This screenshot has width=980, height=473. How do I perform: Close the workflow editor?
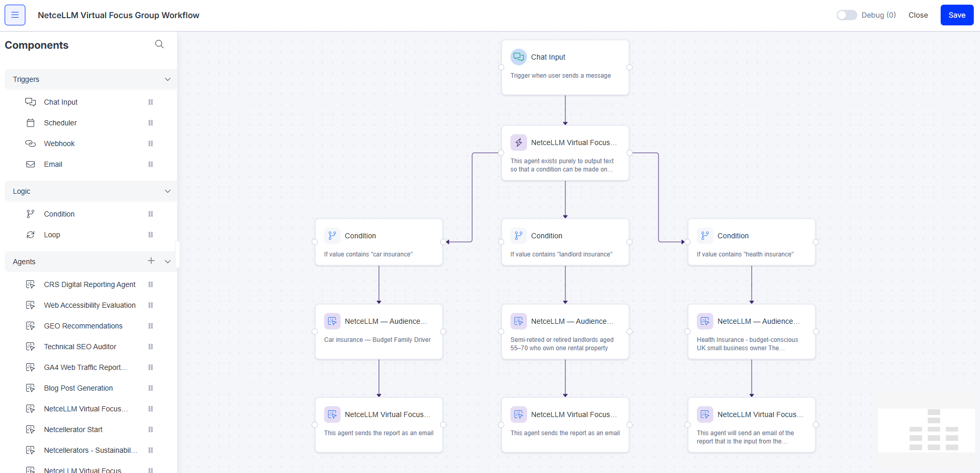tap(918, 15)
